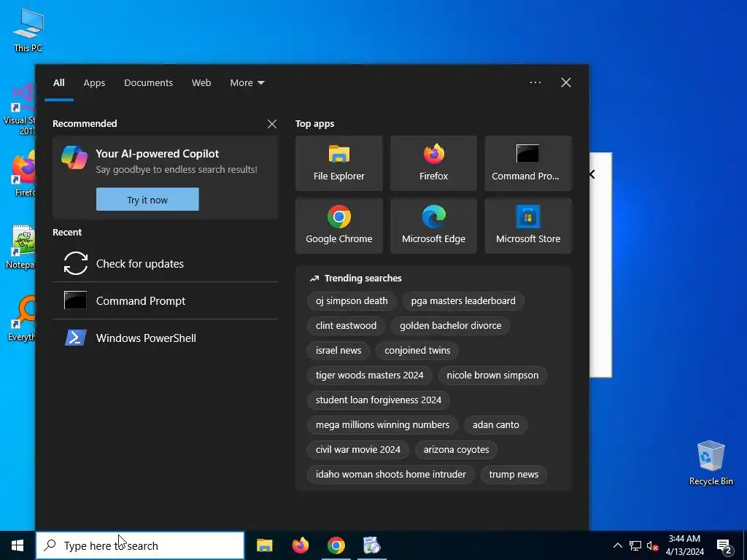Launch Google Chrome from Top apps
The width and height of the screenshot is (747, 560).
tap(338, 226)
